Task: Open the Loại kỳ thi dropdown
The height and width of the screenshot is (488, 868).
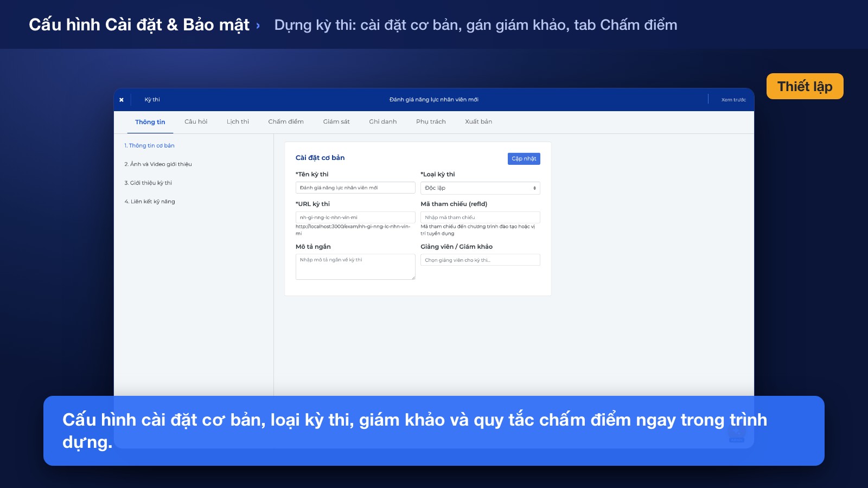Action: [x=480, y=188]
